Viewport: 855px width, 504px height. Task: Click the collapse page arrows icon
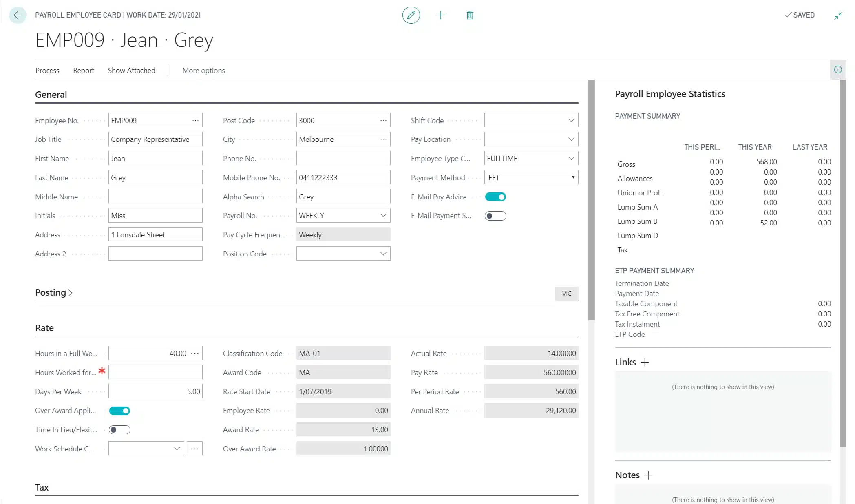coord(838,15)
